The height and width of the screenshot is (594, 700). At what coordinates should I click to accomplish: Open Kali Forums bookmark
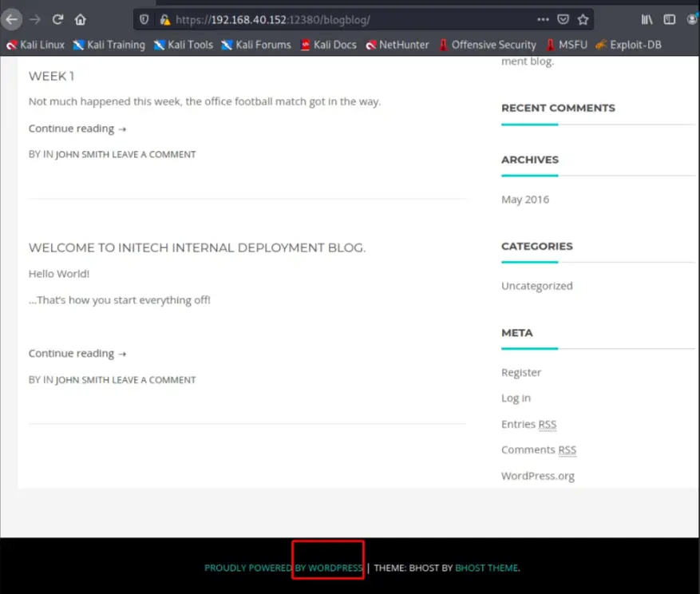tap(256, 45)
